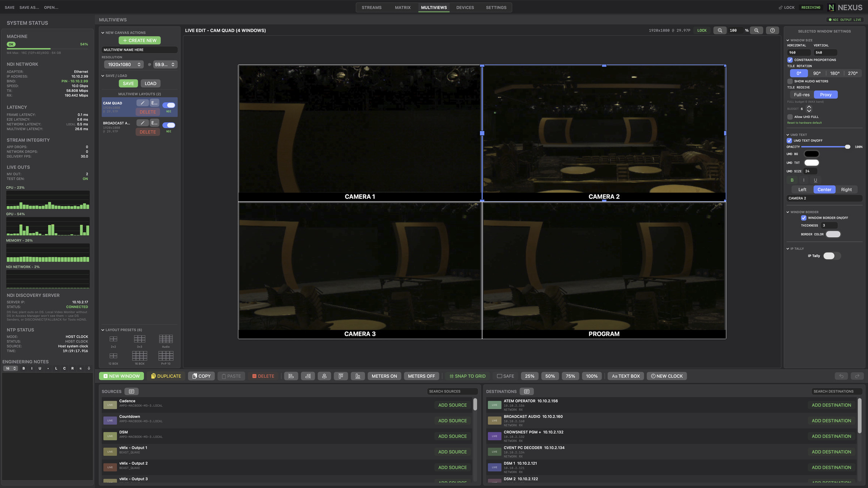This screenshot has width=868, height=488.
Task: Click the green CREATE NEW button
Action: 140,40
